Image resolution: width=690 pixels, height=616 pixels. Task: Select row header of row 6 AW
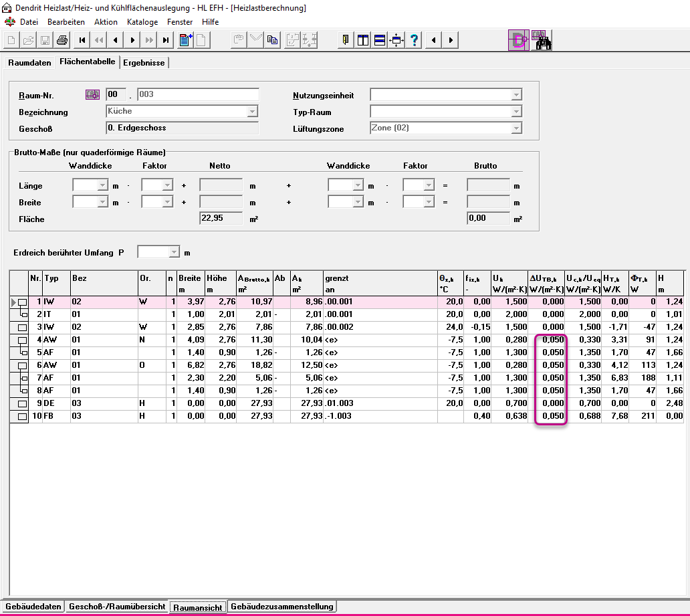click(19, 365)
